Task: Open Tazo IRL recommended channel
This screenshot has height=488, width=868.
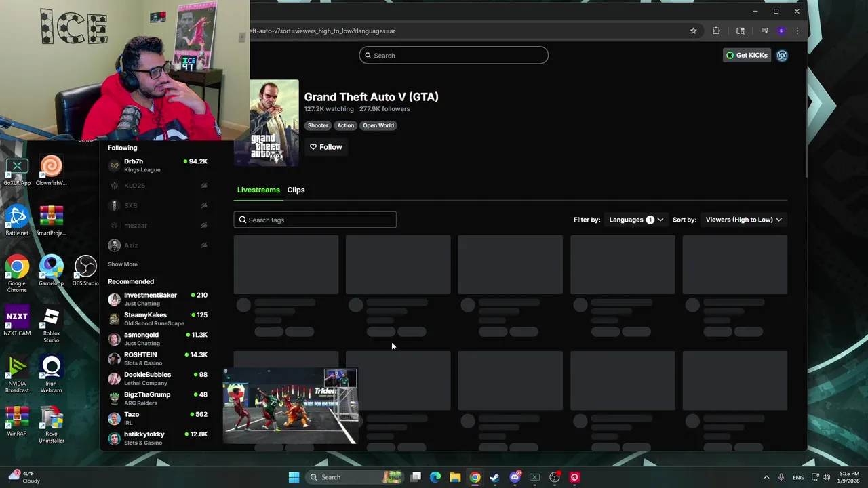Action: coord(157,418)
